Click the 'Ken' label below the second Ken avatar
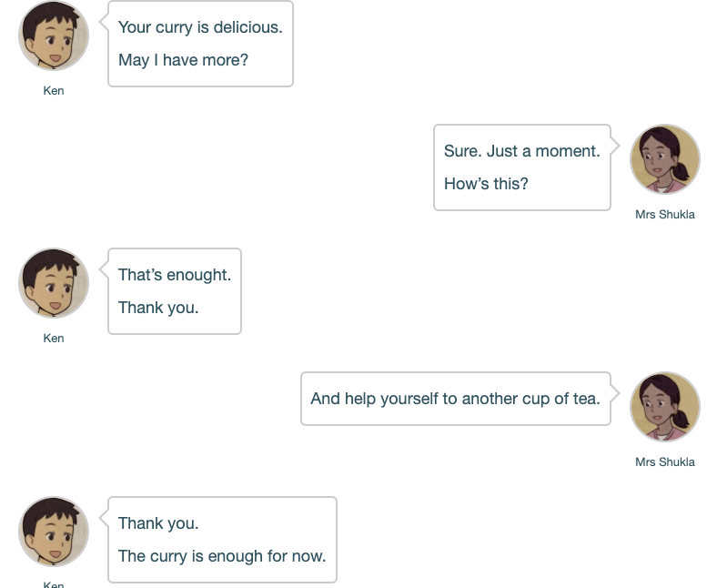The height and width of the screenshot is (588, 717). tap(54, 339)
